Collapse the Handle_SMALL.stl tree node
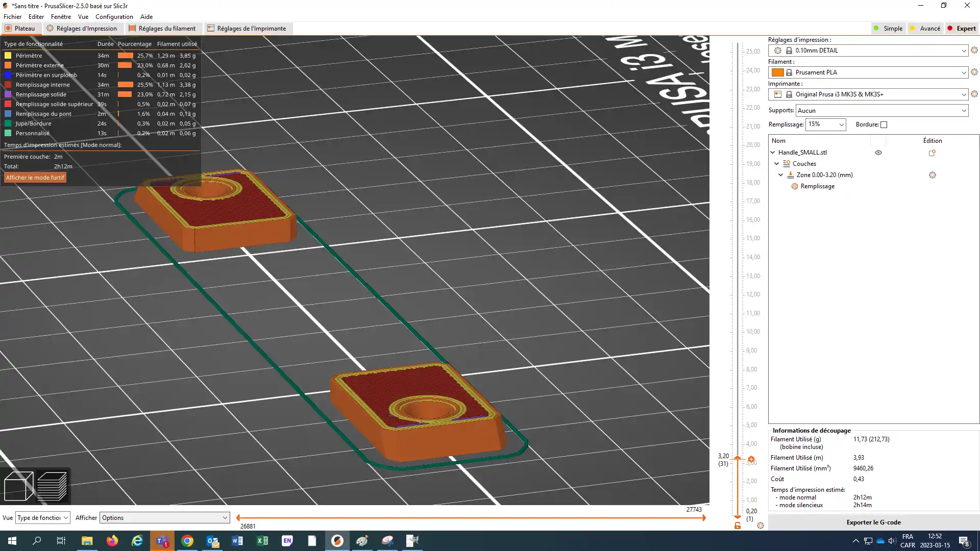Screen dimensions: 980x551 point(773,153)
